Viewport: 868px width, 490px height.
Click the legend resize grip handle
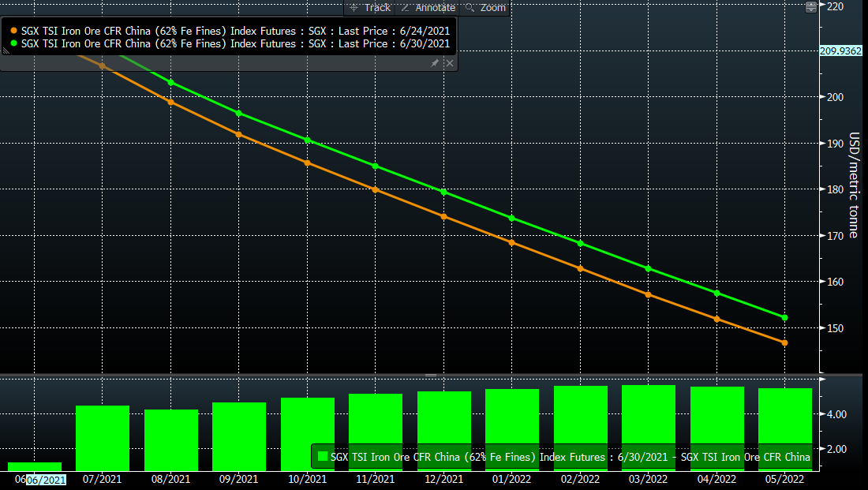6,50
